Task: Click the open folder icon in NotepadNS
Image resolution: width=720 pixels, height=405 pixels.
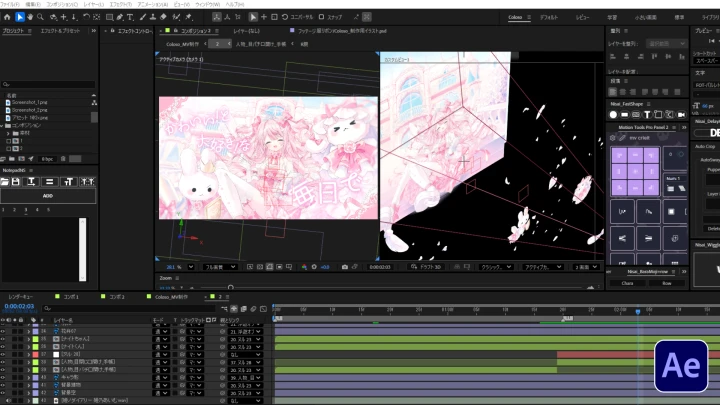Action: tap(5, 182)
